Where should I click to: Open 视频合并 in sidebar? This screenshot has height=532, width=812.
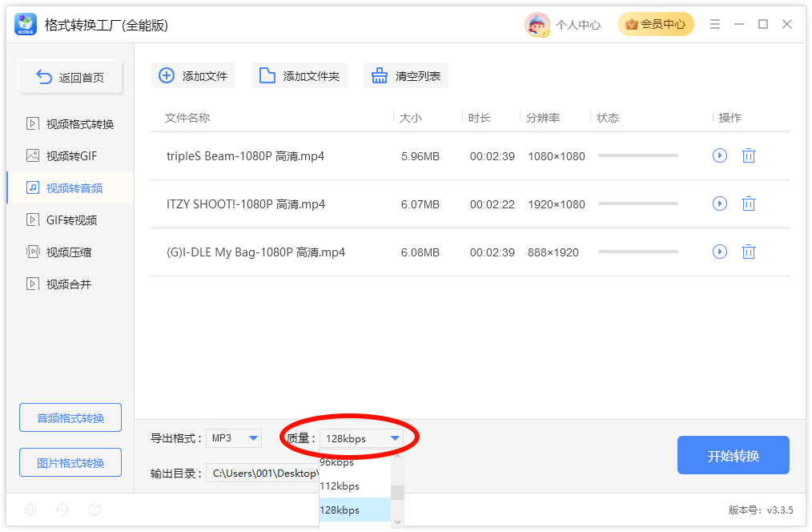[x=70, y=284]
